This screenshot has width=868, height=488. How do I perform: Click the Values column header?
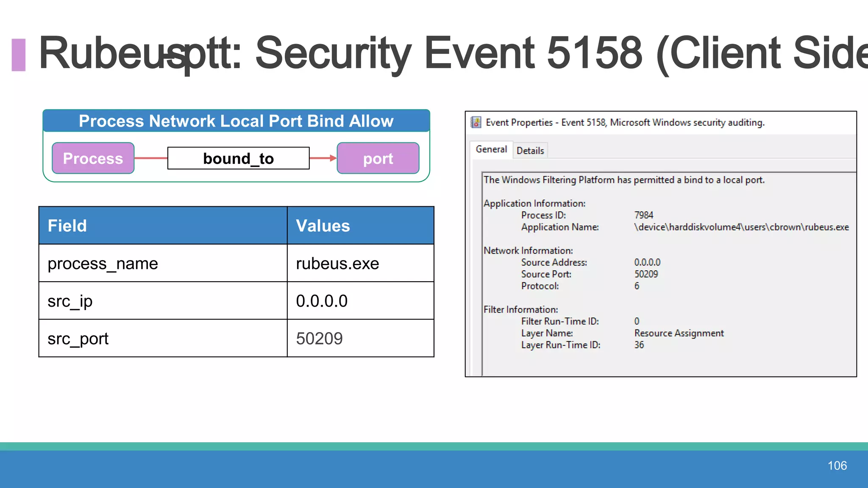(361, 226)
